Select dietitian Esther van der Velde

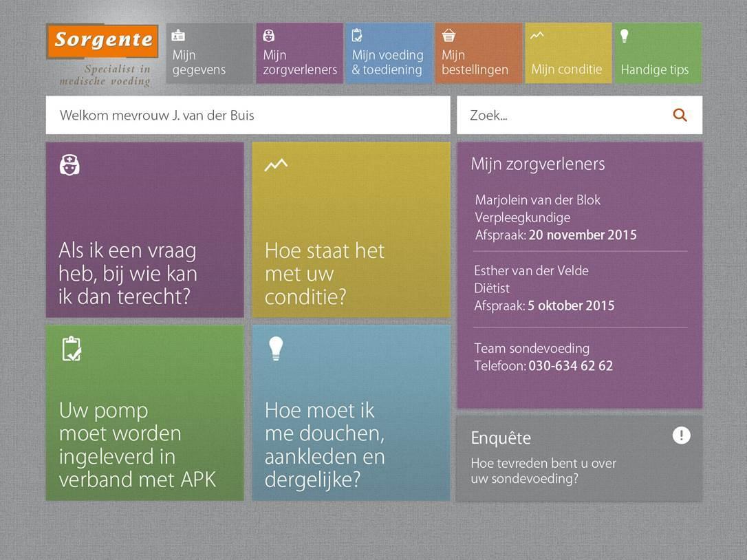tap(531, 270)
